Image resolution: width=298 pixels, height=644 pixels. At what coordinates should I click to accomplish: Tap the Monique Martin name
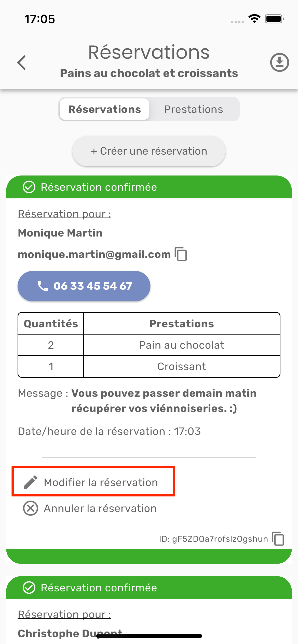tap(60, 233)
